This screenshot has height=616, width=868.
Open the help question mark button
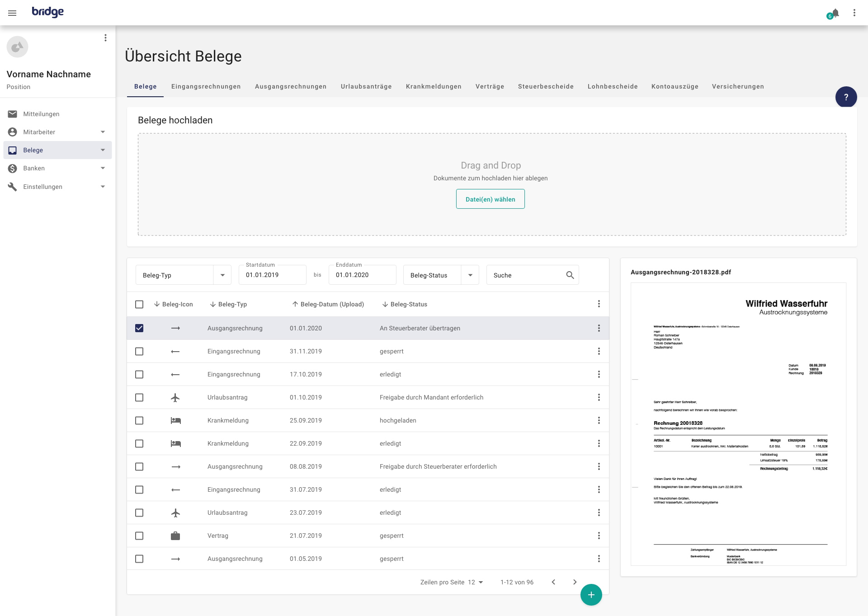click(846, 97)
